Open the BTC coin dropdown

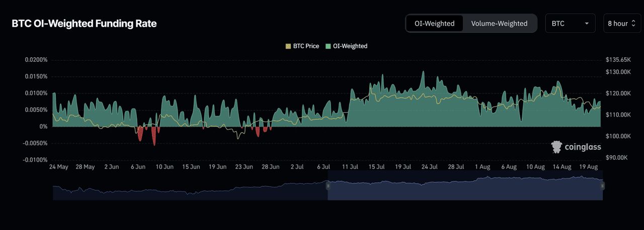pos(570,24)
